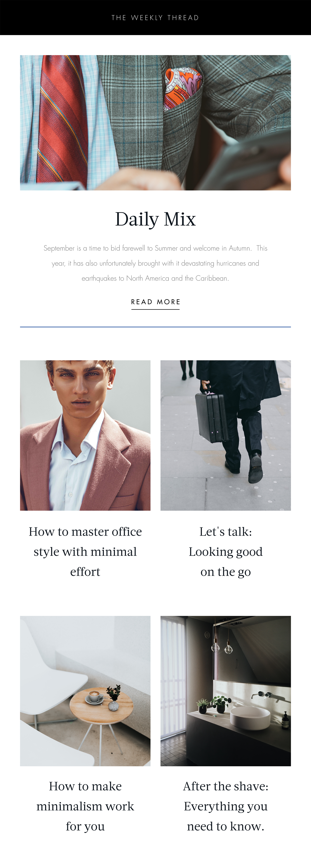Click the Daily Mix headline

tap(155, 219)
